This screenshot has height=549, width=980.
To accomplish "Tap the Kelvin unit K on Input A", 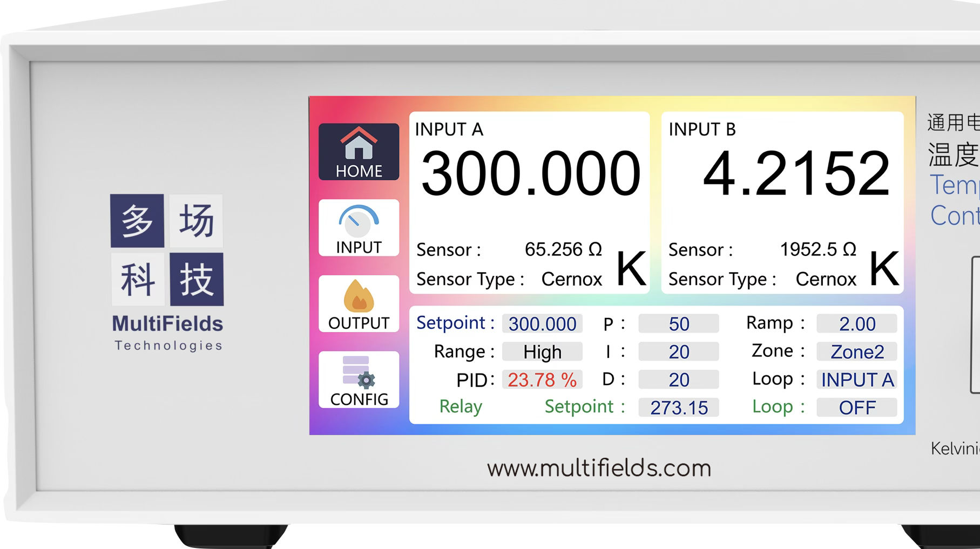I will (x=631, y=268).
